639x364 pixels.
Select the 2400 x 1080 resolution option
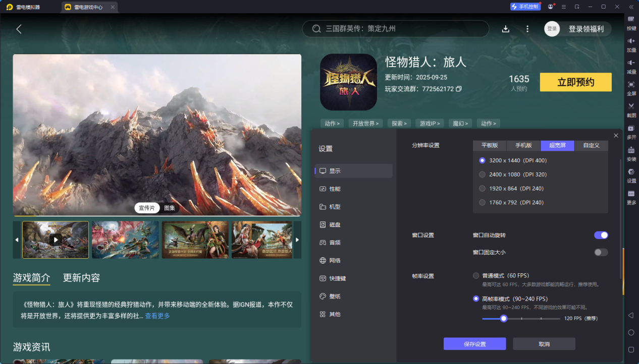coord(482,174)
